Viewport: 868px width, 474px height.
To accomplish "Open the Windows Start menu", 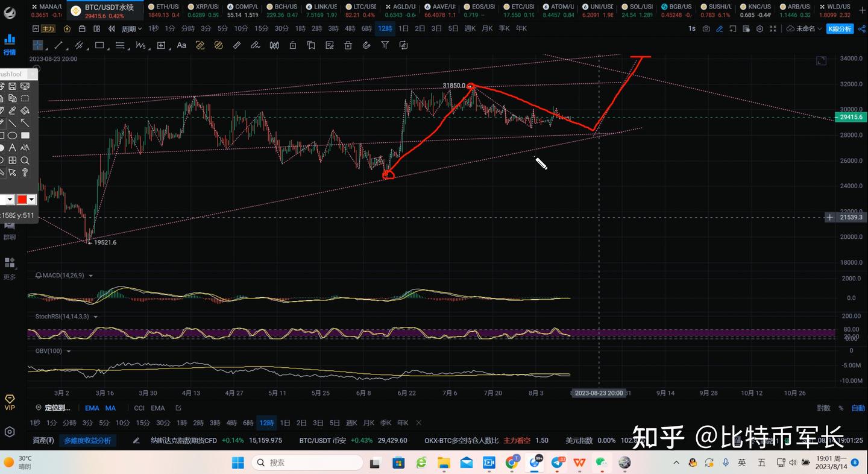I will pyautogui.click(x=238, y=463).
